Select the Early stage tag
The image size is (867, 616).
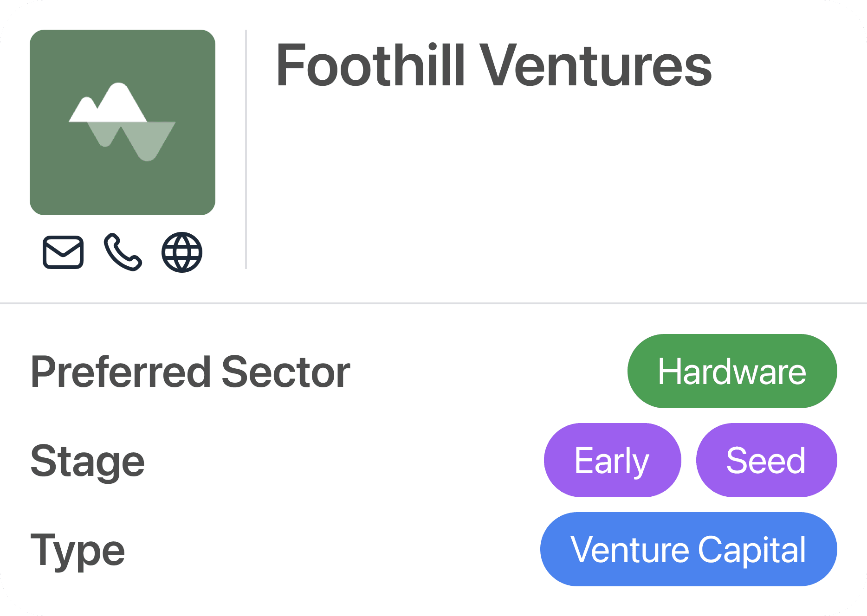coord(612,460)
